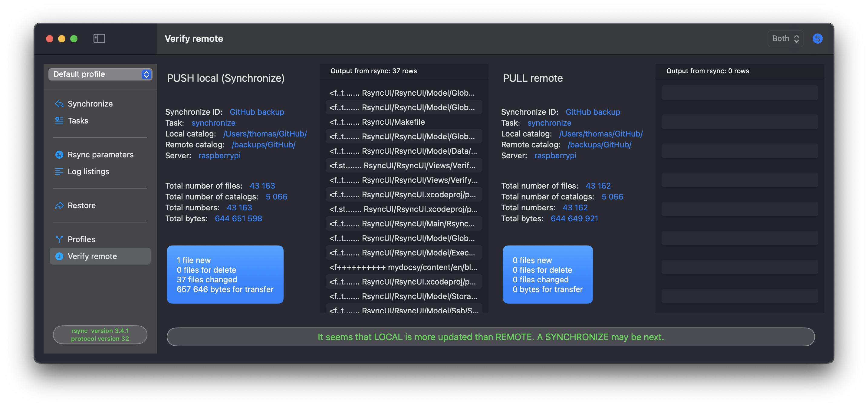Click PULL total number of files 43 162
This screenshot has height=408, width=868.
(598, 186)
